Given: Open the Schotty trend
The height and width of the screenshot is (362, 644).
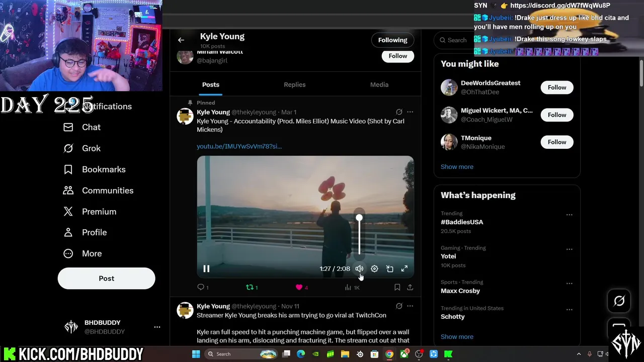Looking at the screenshot, I should coord(453,317).
